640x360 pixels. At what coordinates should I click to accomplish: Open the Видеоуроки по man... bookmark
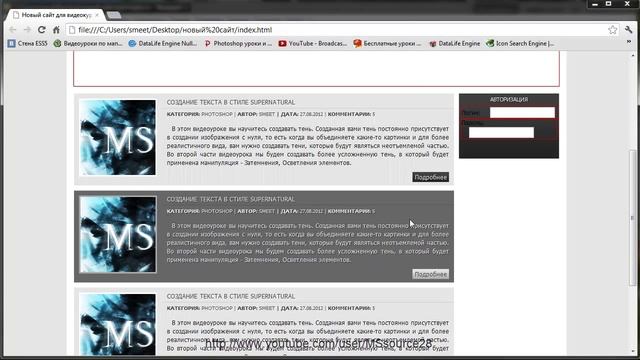click(x=88, y=43)
